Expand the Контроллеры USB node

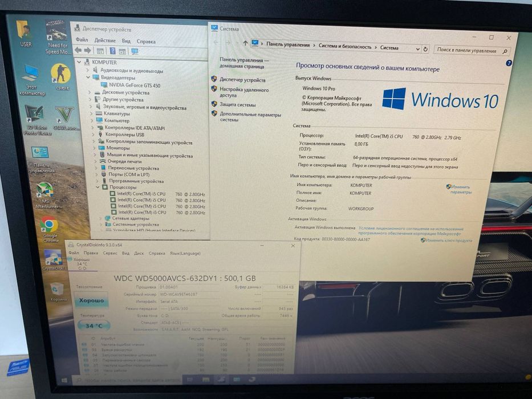click(x=93, y=135)
